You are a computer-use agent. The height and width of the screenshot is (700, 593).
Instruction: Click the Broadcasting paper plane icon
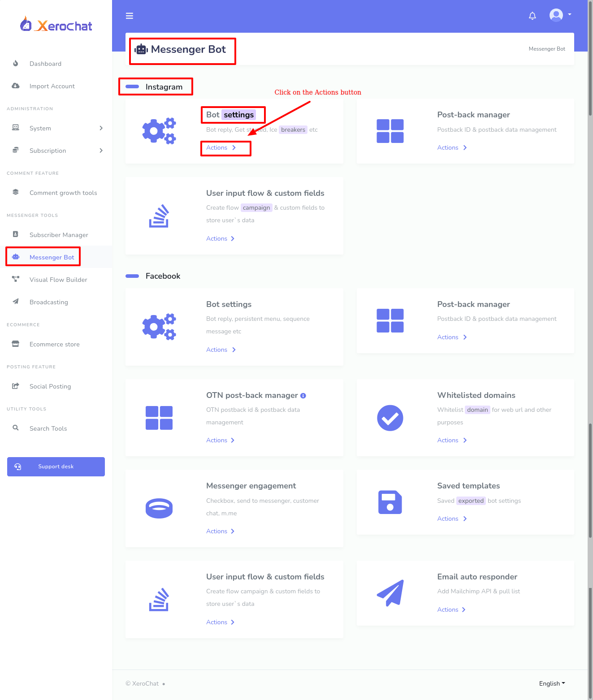pyautogui.click(x=16, y=302)
